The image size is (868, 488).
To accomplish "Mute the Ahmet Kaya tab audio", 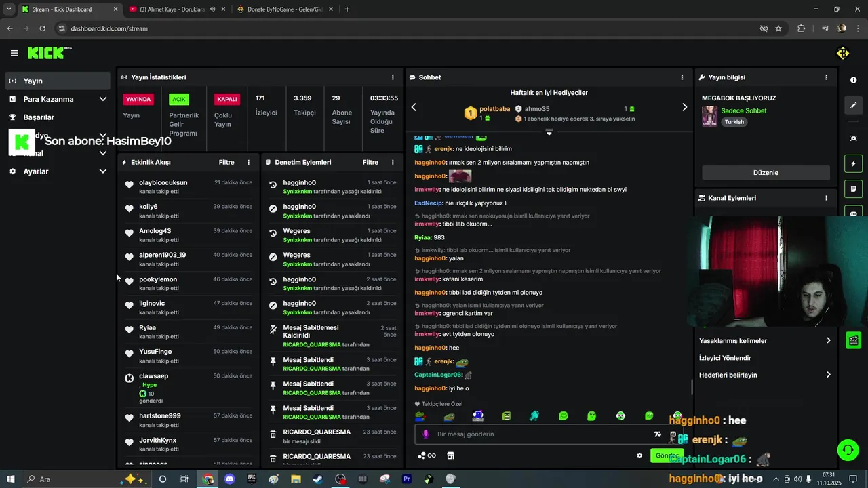I will (212, 9).
